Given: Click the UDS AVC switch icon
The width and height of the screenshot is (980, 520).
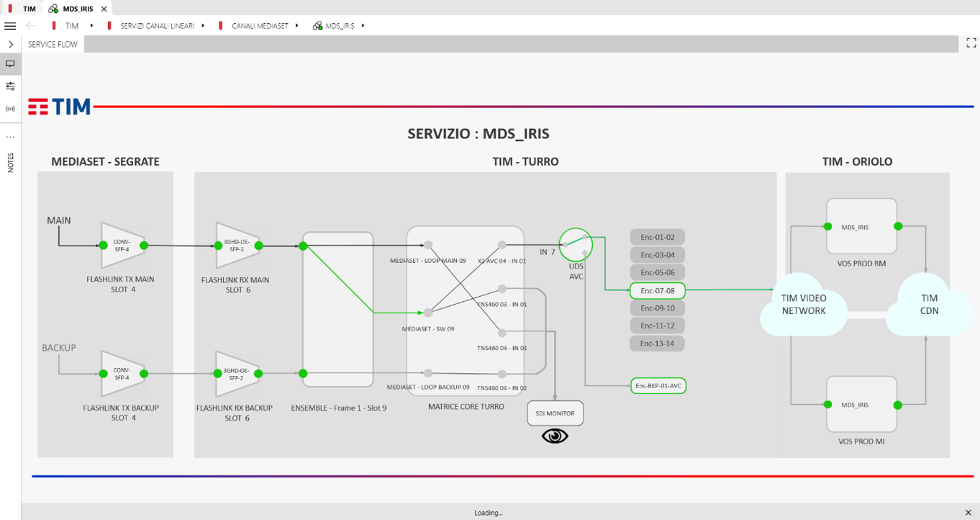Looking at the screenshot, I should (576, 245).
